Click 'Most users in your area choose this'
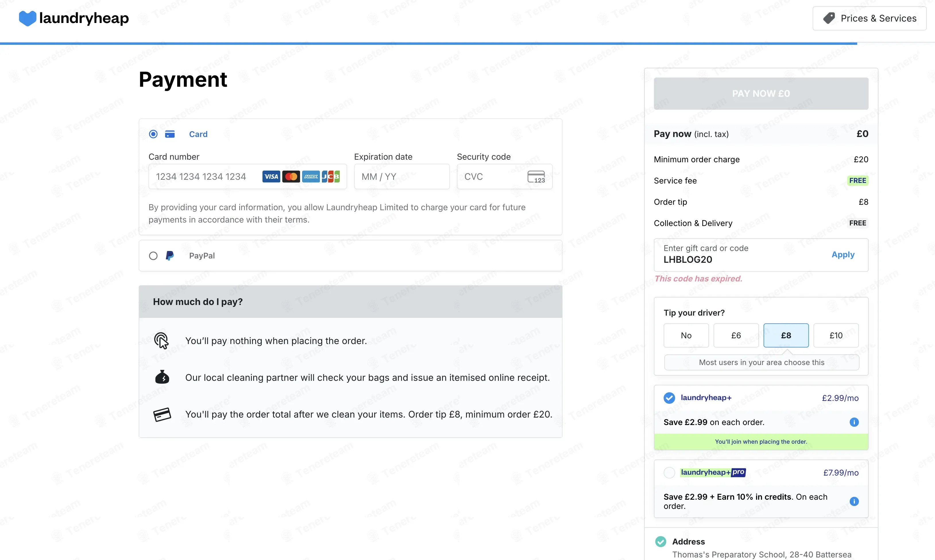 click(762, 362)
